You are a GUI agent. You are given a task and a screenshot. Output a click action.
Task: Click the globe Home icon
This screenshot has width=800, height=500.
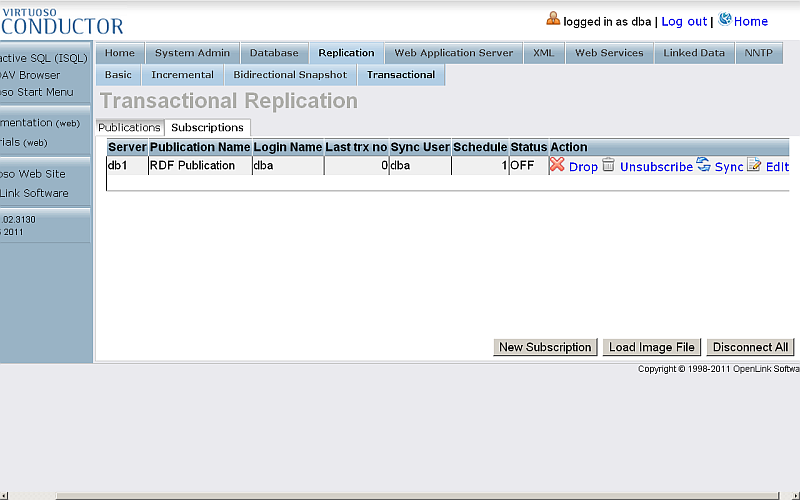[x=725, y=19]
